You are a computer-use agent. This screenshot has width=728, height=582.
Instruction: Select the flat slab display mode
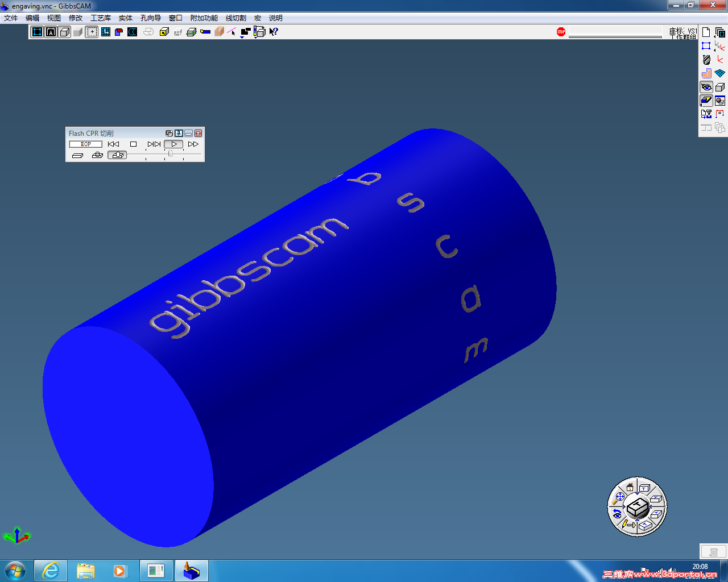coord(78,155)
